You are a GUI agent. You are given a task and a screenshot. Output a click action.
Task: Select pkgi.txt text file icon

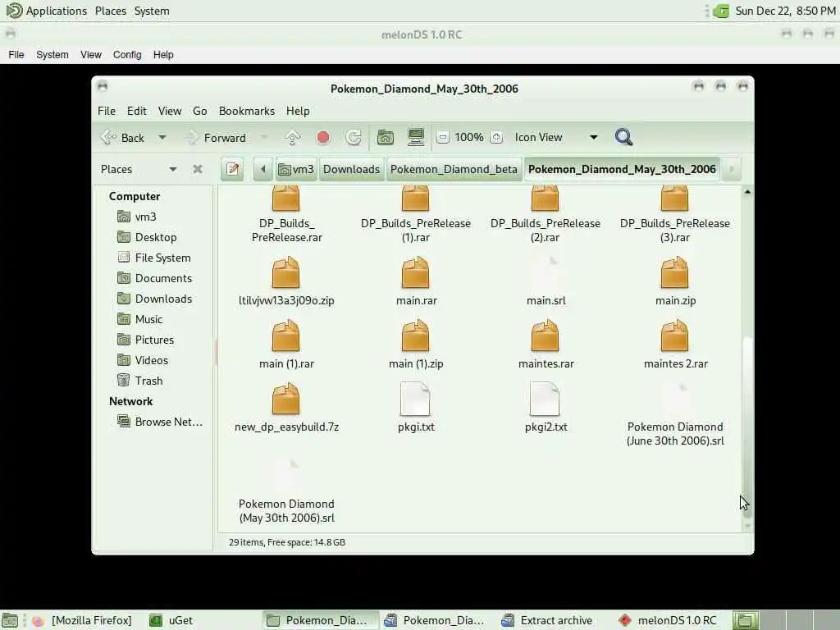point(416,399)
